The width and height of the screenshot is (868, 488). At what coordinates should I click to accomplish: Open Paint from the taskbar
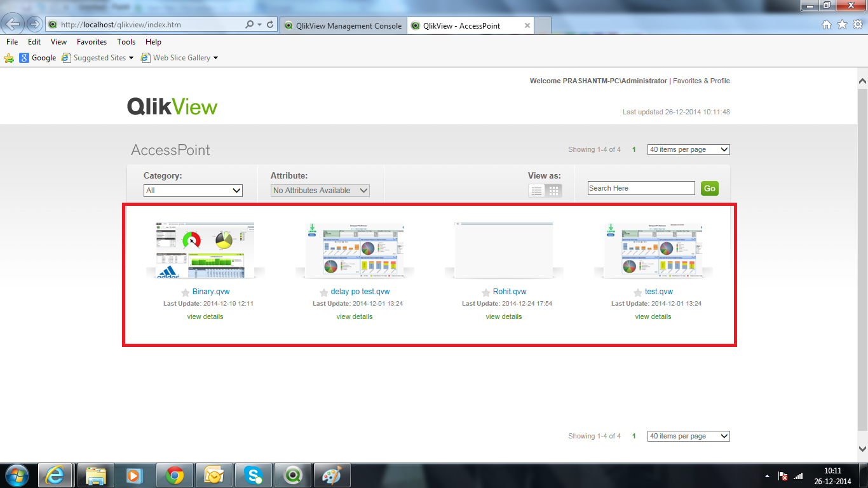click(x=333, y=475)
